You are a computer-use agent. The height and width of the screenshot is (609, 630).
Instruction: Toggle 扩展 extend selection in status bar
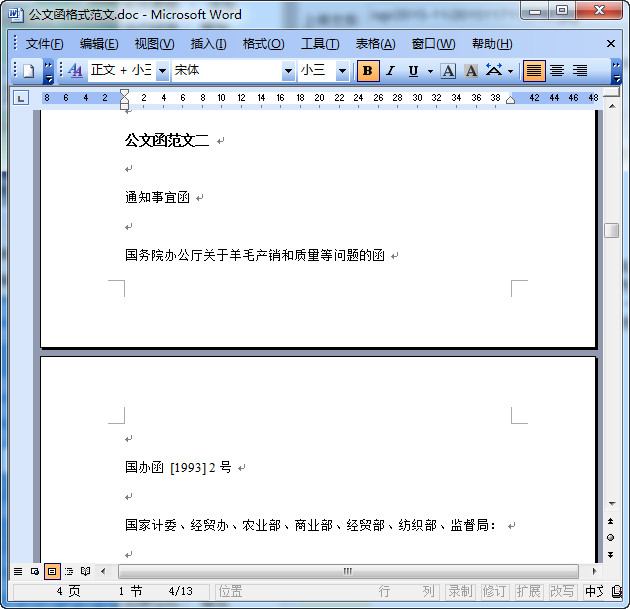tap(528, 591)
